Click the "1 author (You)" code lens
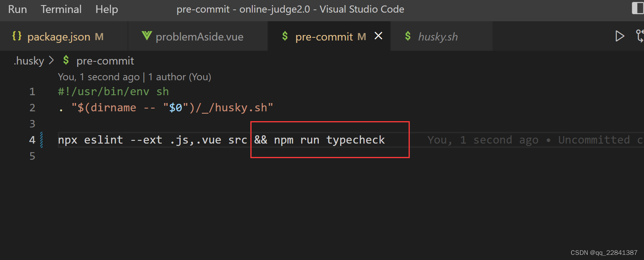The width and height of the screenshot is (644, 260). point(180,77)
